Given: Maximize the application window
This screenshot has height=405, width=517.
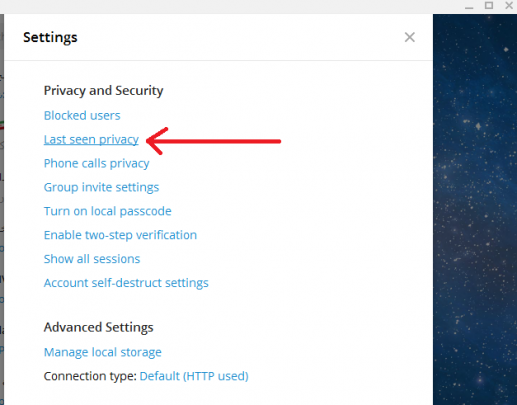Looking at the screenshot, I should (489, 5).
